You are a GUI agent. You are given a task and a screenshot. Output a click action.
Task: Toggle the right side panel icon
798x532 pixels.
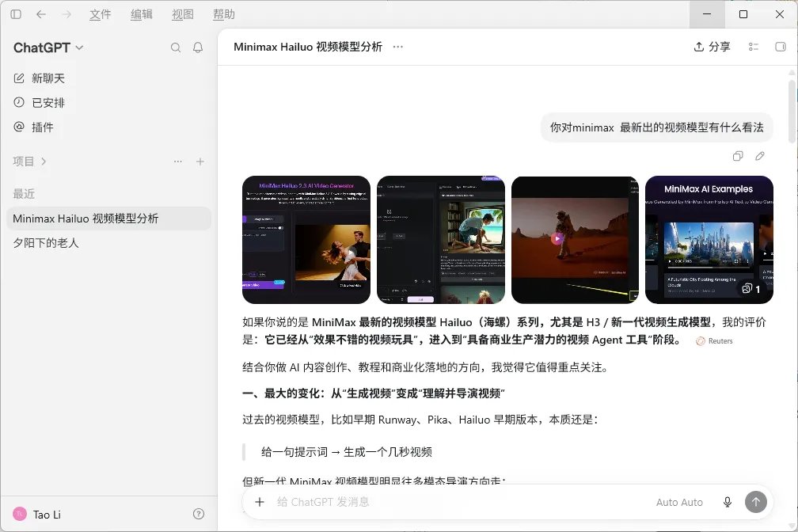pos(781,47)
